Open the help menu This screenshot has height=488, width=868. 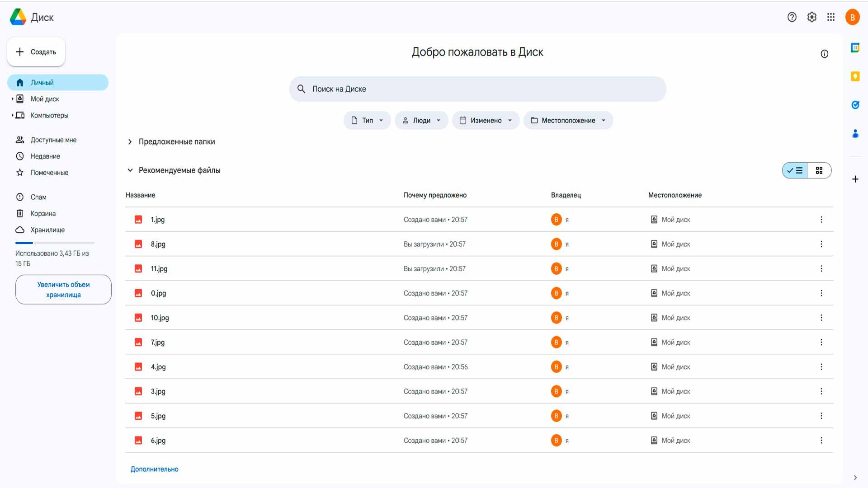tap(792, 17)
